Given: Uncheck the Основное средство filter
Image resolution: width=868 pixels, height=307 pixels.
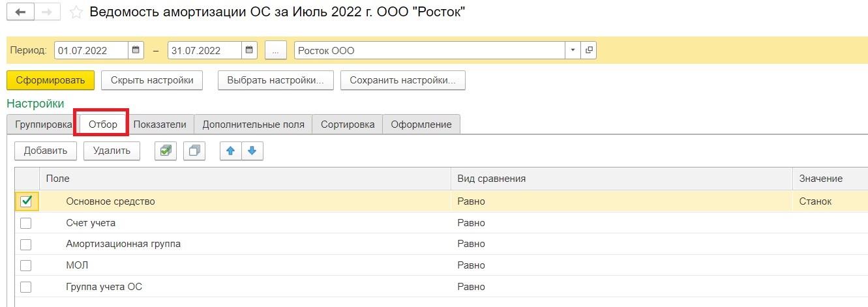Looking at the screenshot, I should 26,201.
